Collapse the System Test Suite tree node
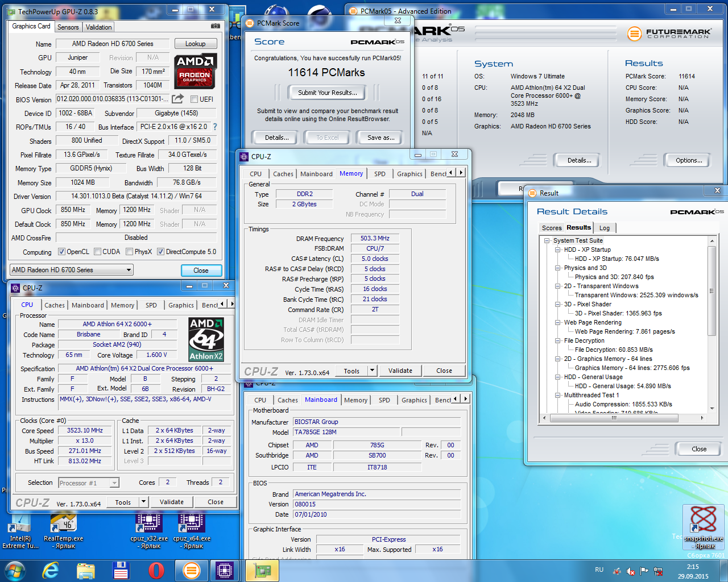Screen dimensions: 728x582 click(547, 240)
